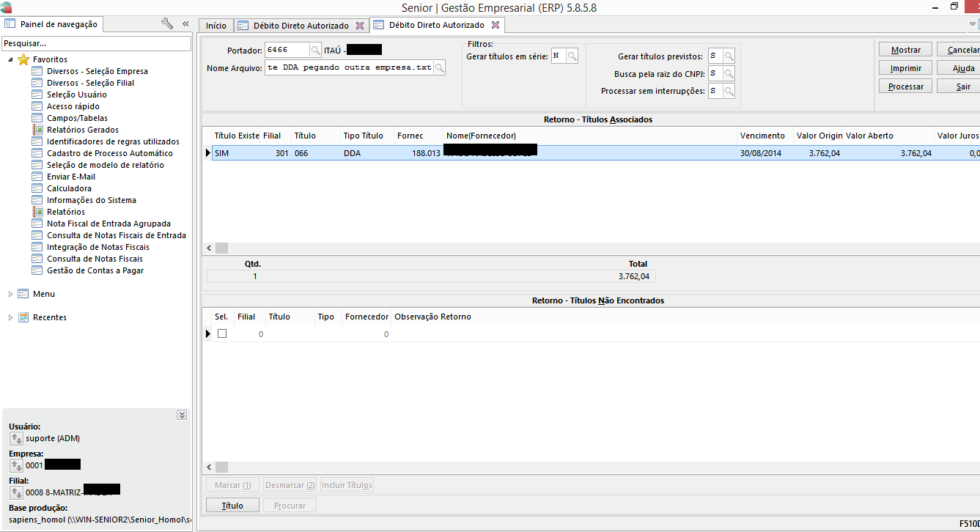Click the Pesquisar search field
Image resolution: width=980 pixels, height=532 pixels.
click(95, 44)
